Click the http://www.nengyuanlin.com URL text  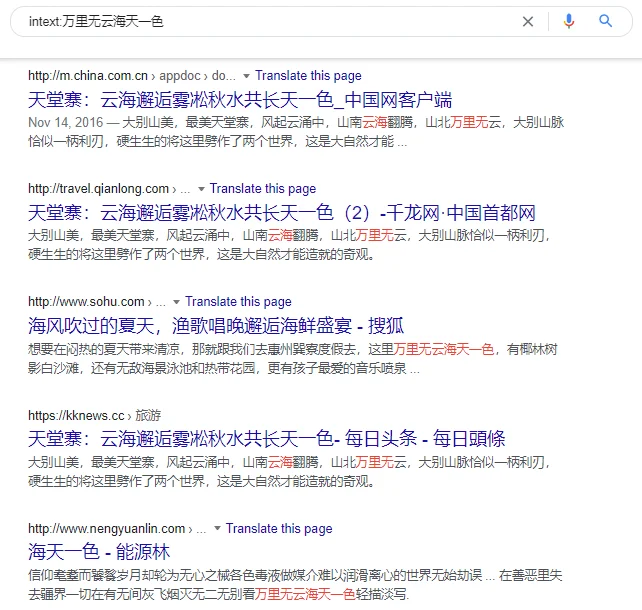click(x=106, y=529)
